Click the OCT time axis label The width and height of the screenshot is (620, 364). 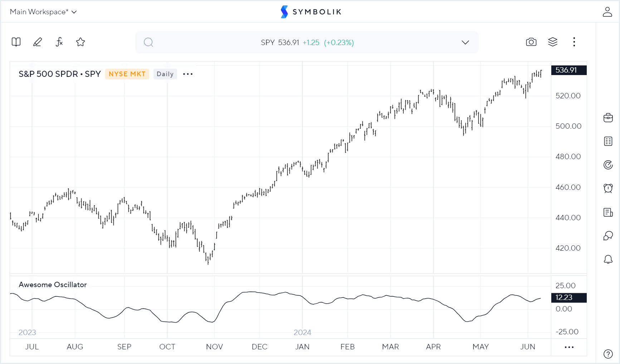[167, 347]
